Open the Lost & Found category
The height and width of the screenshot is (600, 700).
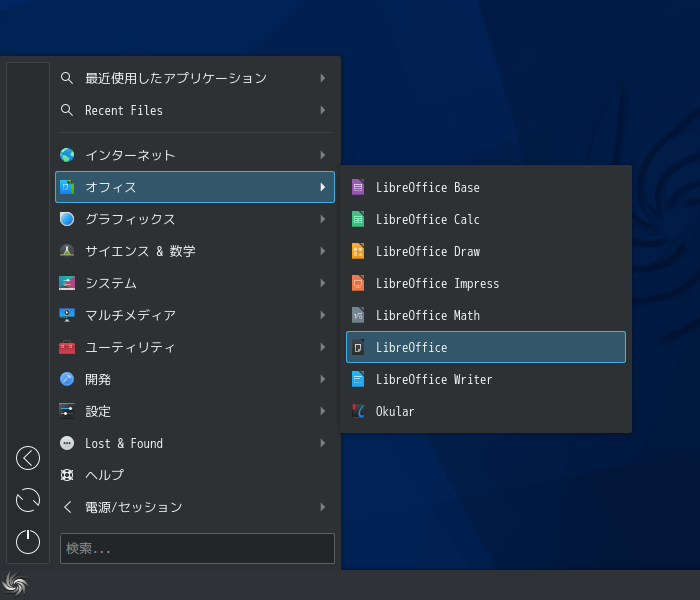[x=195, y=443]
